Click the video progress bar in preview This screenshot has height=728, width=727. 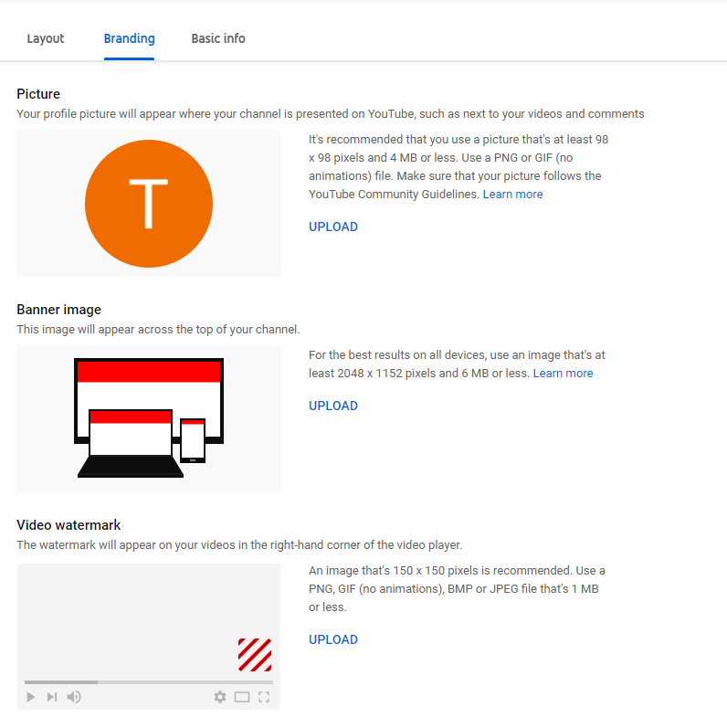149,682
